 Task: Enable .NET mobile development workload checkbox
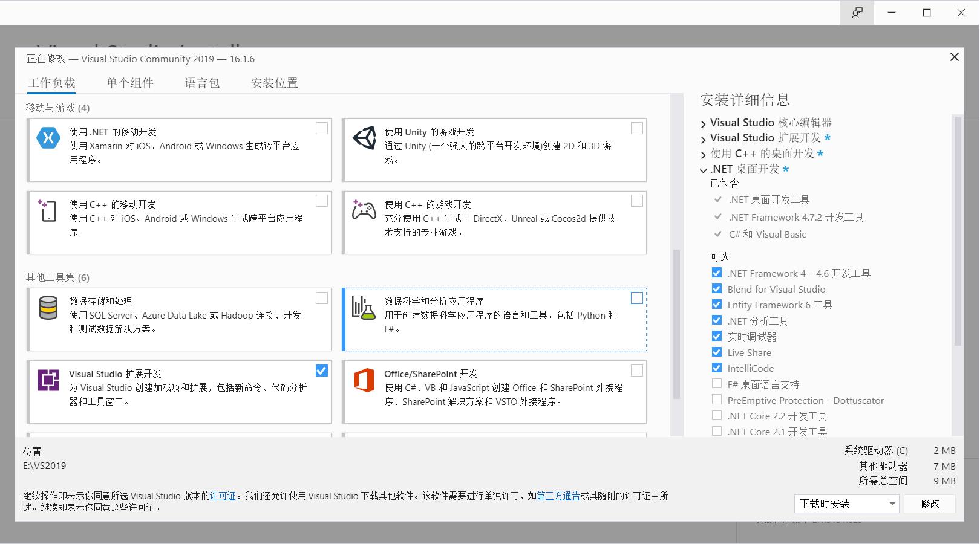pos(322,128)
